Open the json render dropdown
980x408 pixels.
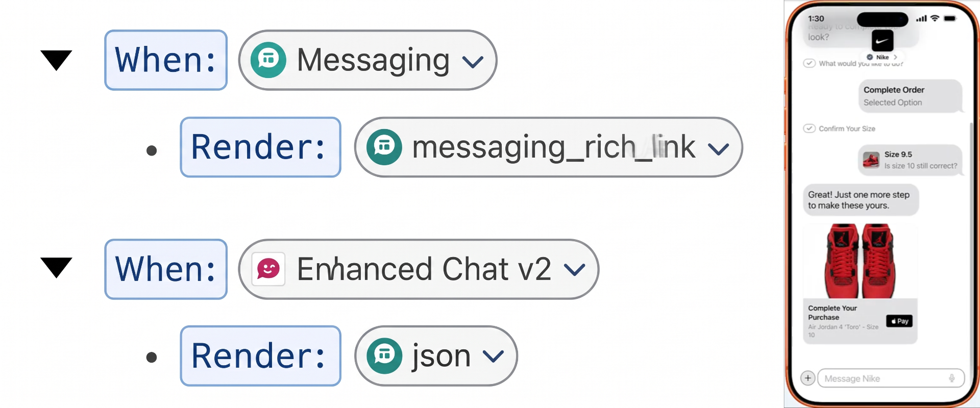[x=436, y=356]
